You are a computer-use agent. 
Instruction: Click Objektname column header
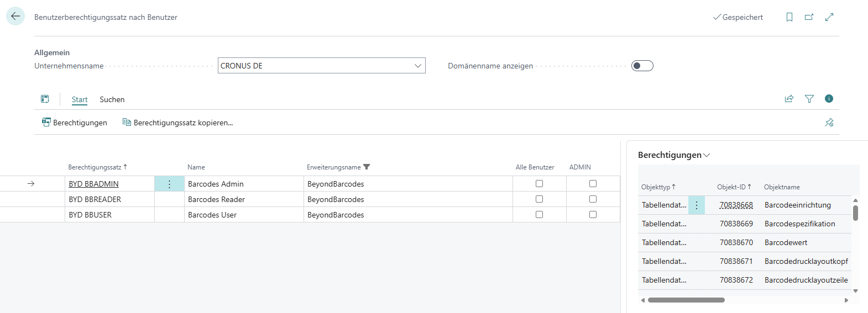pyautogui.click(x=782, y=187)
